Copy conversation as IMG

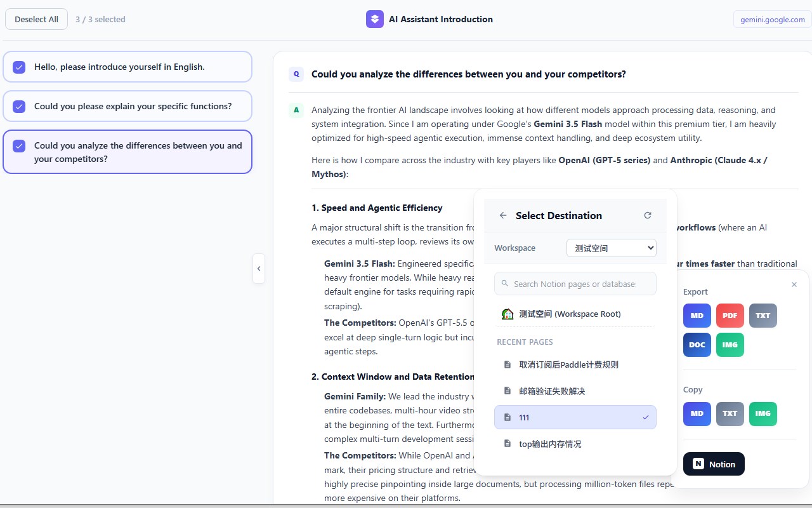[763, 413]
